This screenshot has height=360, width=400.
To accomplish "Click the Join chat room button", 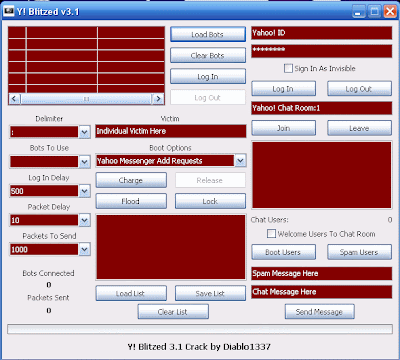I will 283,128.
